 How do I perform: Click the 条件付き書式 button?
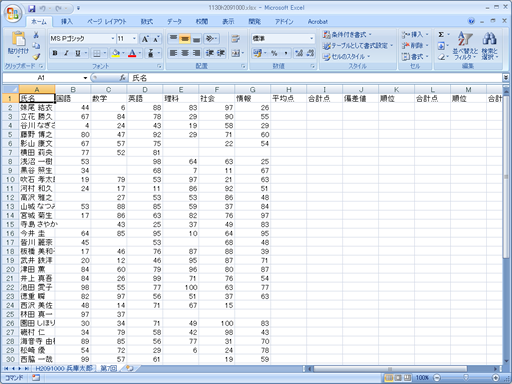tap(347, 34)
